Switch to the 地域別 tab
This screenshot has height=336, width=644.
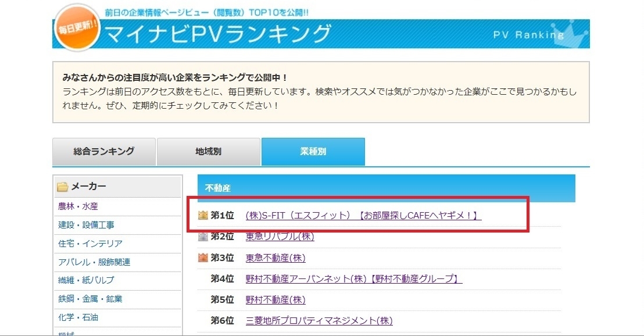208,152
